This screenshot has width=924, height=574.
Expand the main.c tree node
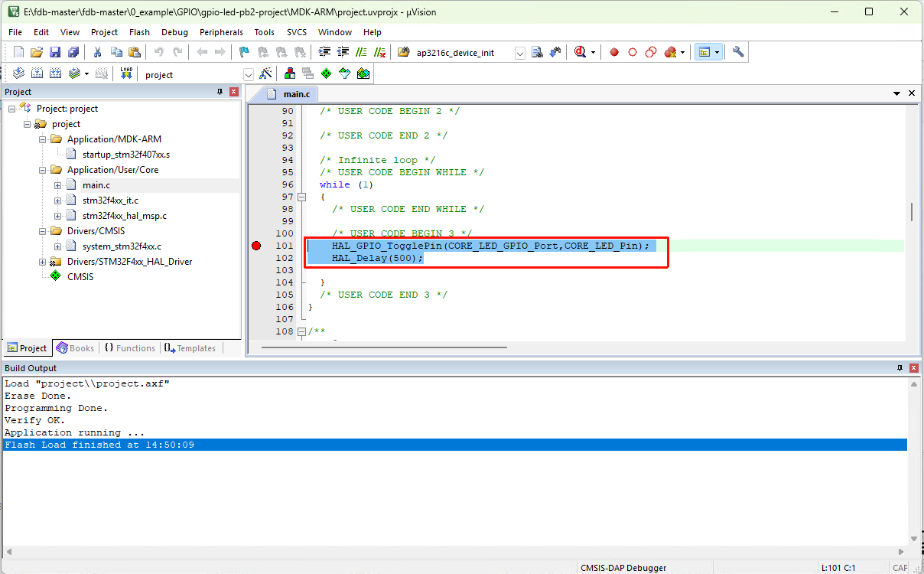[x=58, y=185]
